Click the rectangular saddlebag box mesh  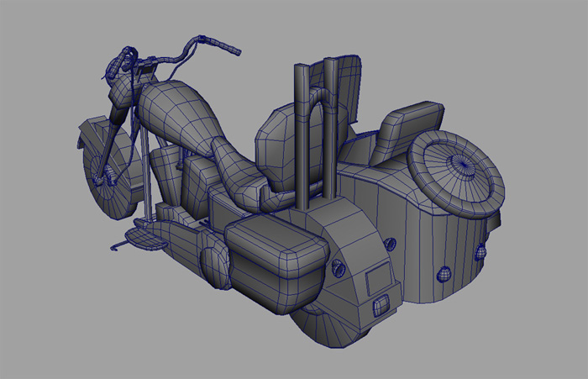[276, 264]
